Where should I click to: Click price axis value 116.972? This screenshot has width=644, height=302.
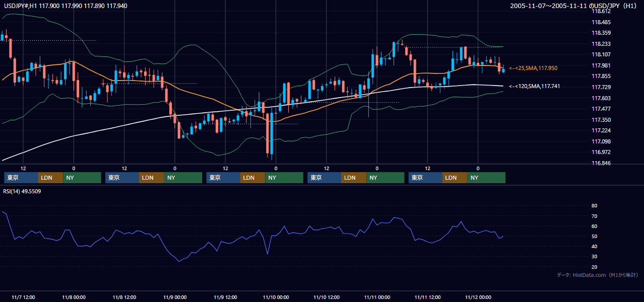(x=601, y=152)
